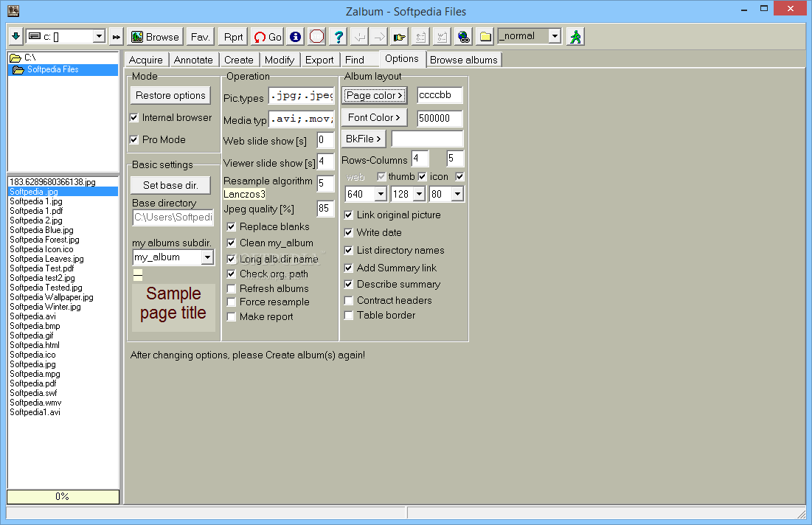Viewport: 812px width, 525px height.
Task: Switch to the Modify tab
Action: click(279, 60)
